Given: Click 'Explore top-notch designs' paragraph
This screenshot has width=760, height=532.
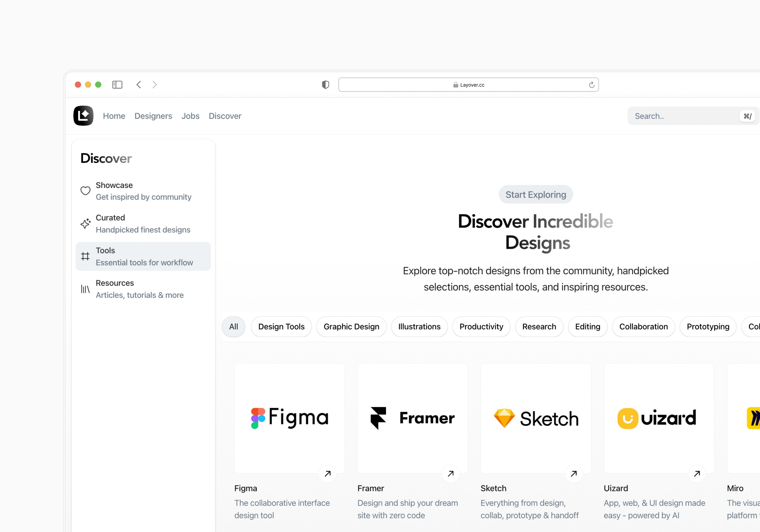Looking at the screenshot, I should coord(536,279).
